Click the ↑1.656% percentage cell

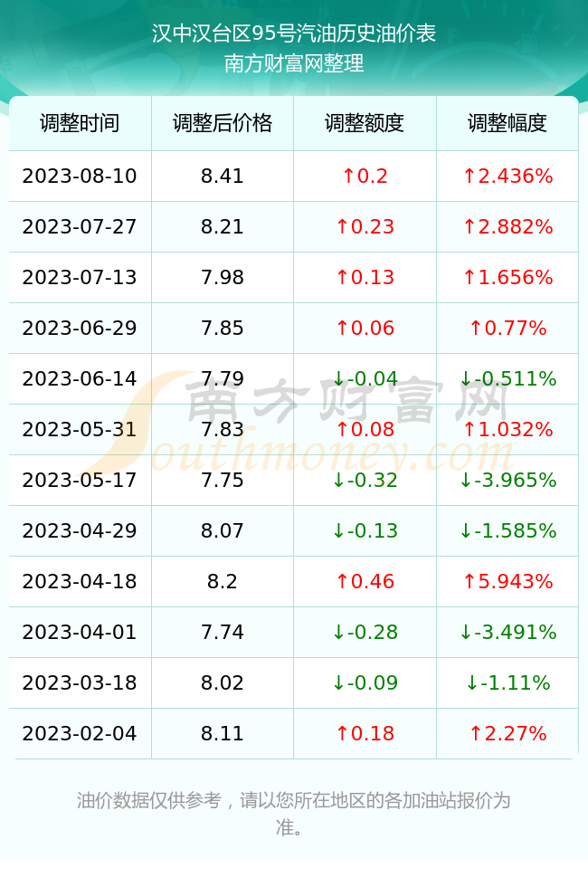tap(507, 277)
